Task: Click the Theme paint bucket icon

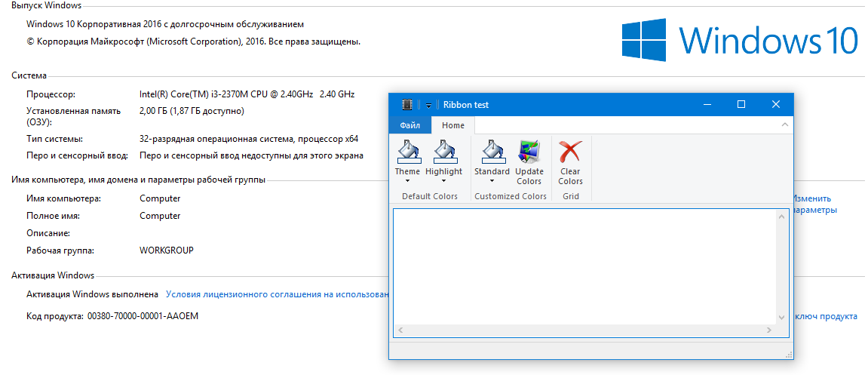Action: pos(407,152)
